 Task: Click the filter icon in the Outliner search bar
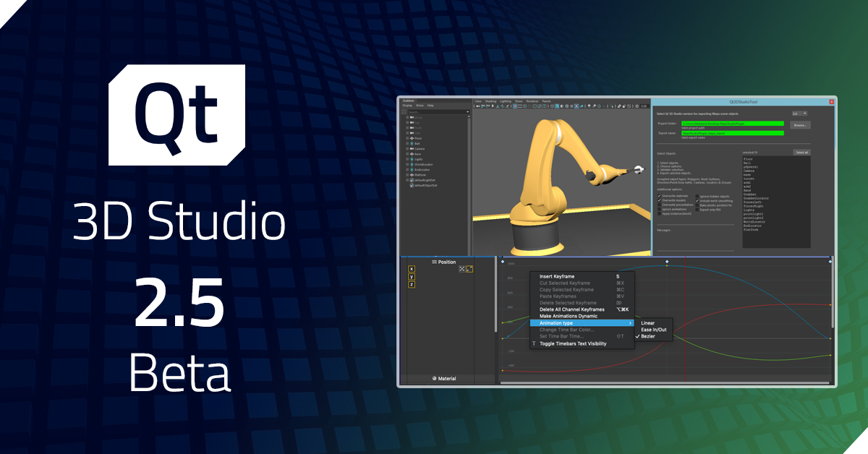pos(404,111)
